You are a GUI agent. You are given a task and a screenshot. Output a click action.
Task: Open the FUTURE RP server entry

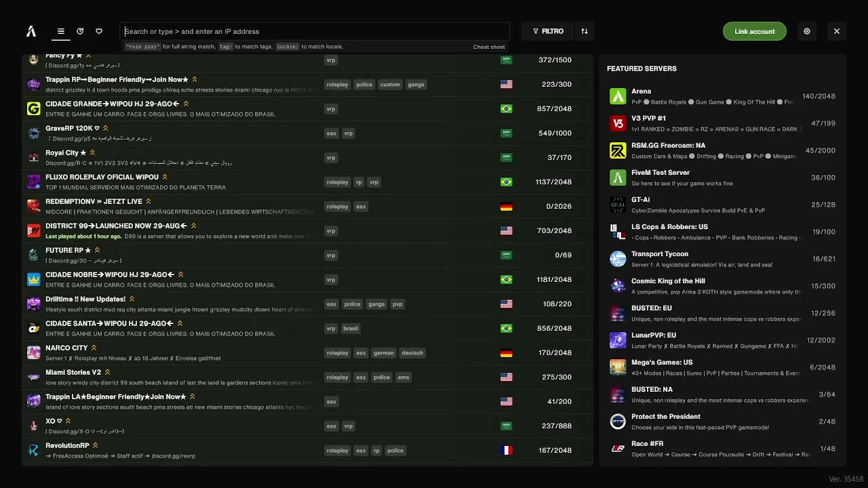(308, 255)
